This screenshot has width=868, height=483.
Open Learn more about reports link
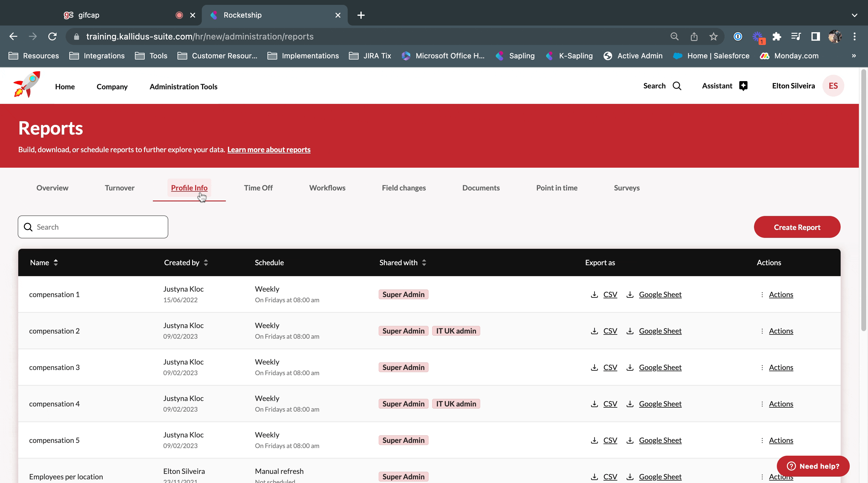(269, 149)
